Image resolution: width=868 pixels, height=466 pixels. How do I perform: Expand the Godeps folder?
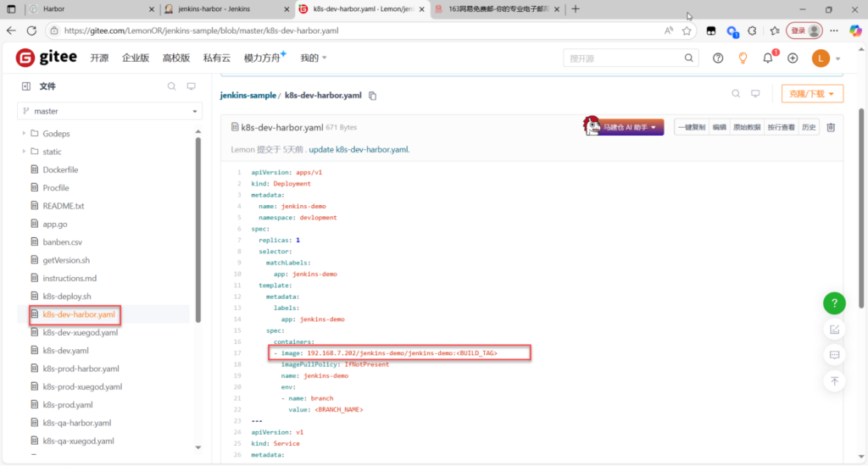tap(24, 134)
